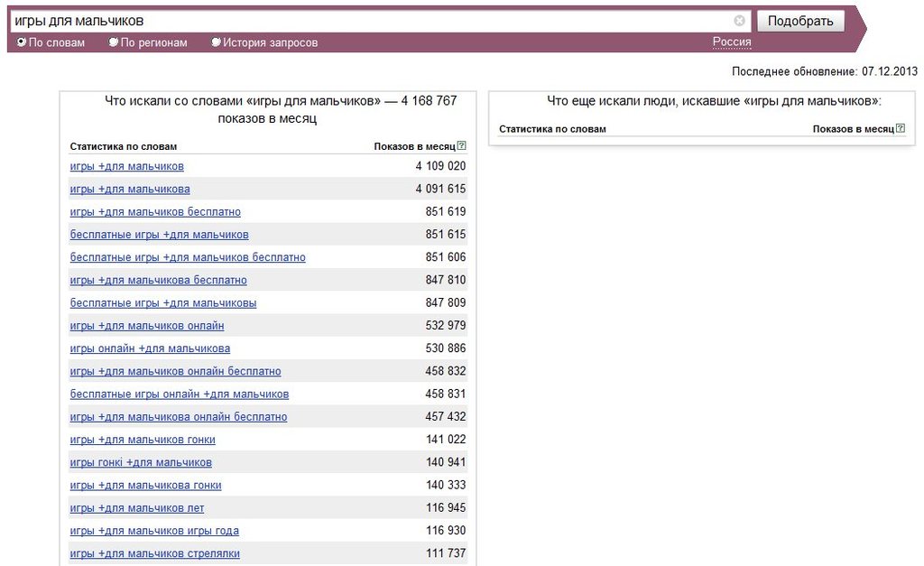Open link 'игры +для мальчикова гонки'
The width and height of the screenshot is (924, 566).
pyautogui.click(x=145, y=486)
